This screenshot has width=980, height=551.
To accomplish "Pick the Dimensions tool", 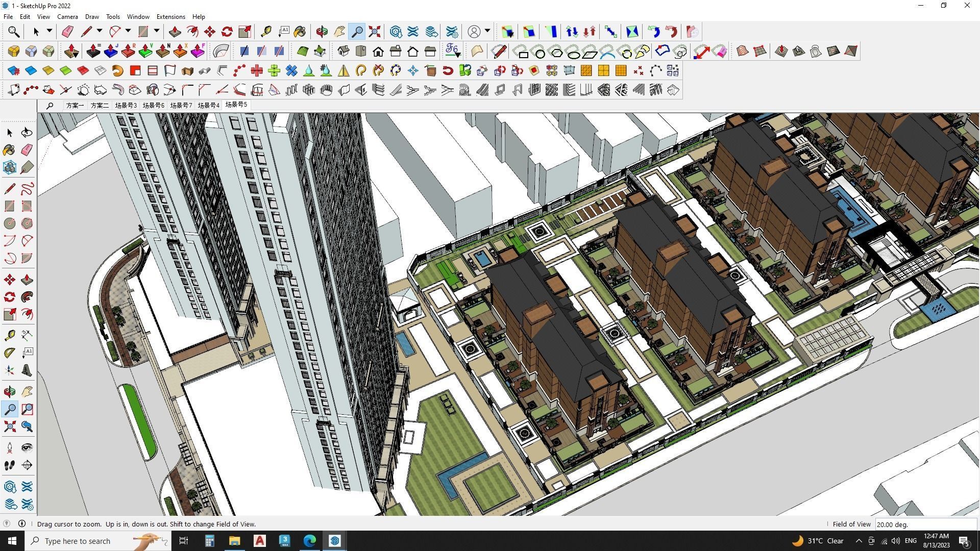I will (27, 335).
